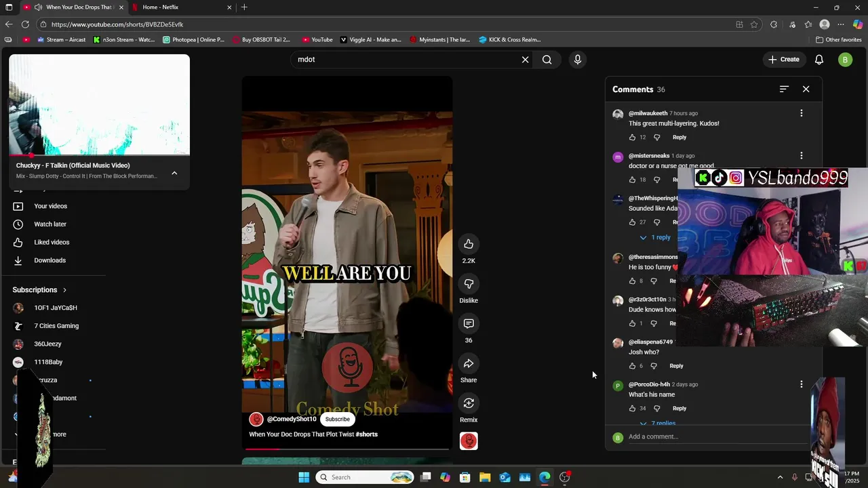
Task: Go back using the browser back arrow
Action: (9, 24)
